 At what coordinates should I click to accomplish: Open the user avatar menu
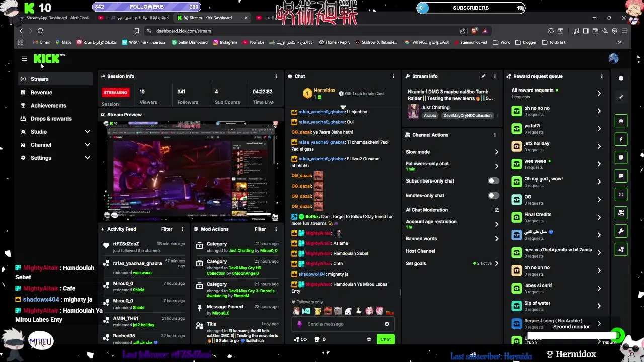[613, 58]
